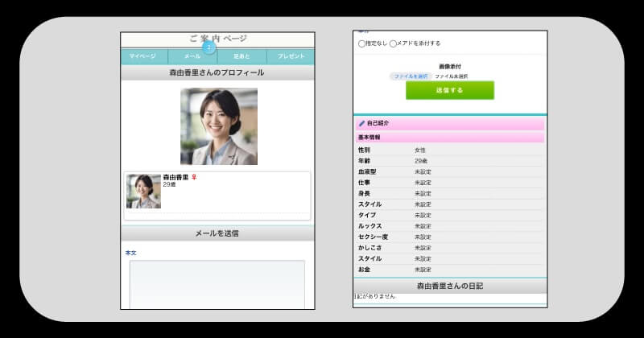
Task: Click the 身長 row label
Action: pos(364,193)
